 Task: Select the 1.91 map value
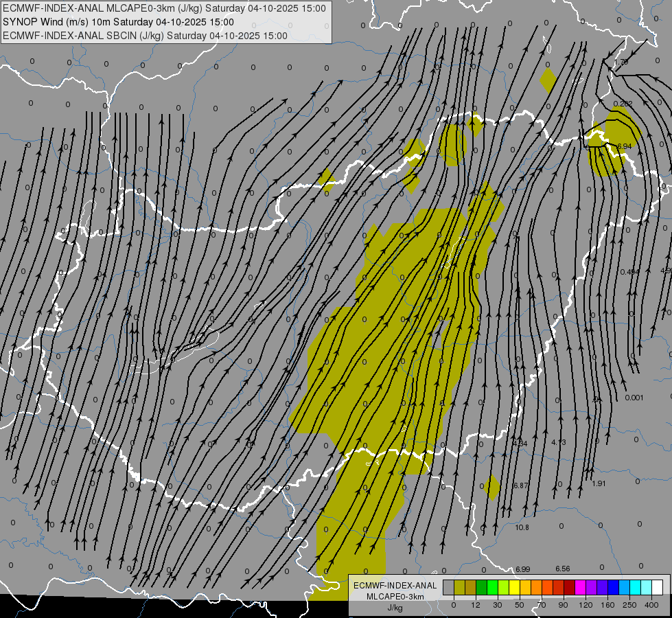[599, 483]
